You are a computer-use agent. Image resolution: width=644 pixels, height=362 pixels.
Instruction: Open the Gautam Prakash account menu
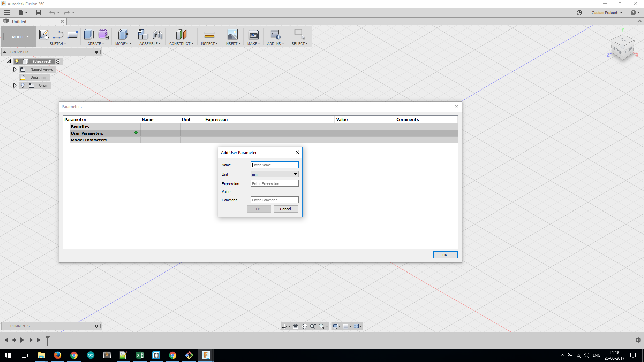607,13
